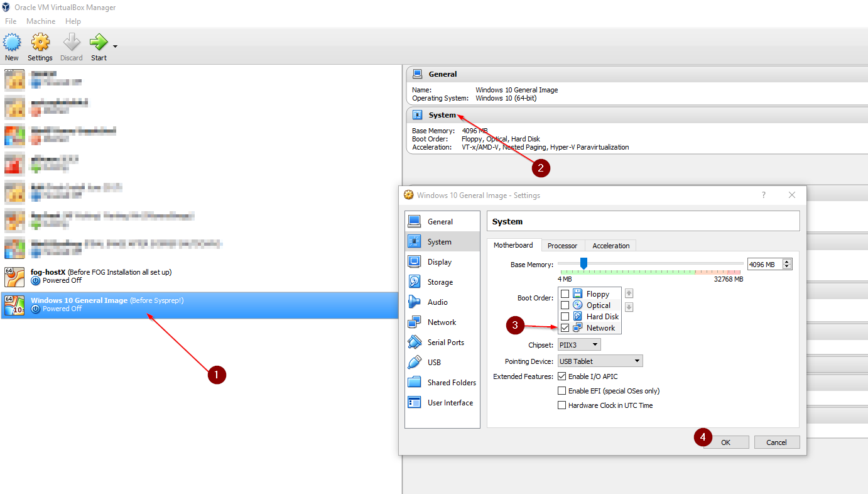Open Shared Folders settings category
868x494 pixels.
(x=442, y=383)
